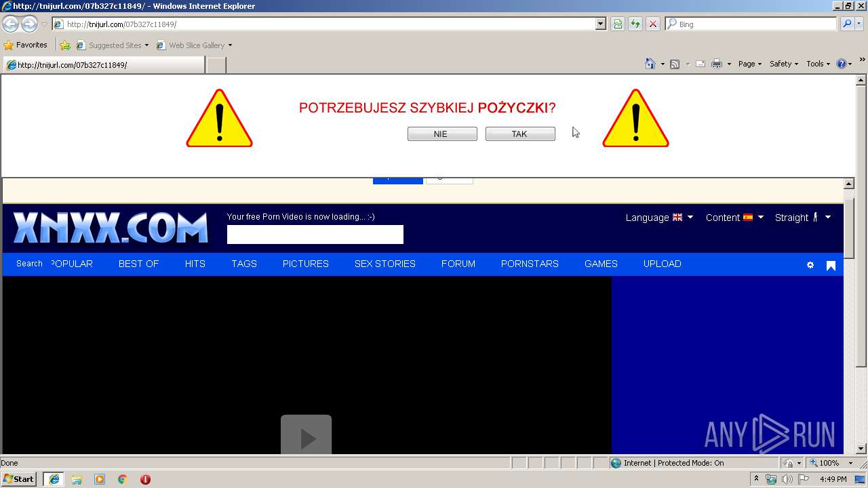Click the site search input field
The height and width of the screenshot is (488, 868).
click(315, 235)
